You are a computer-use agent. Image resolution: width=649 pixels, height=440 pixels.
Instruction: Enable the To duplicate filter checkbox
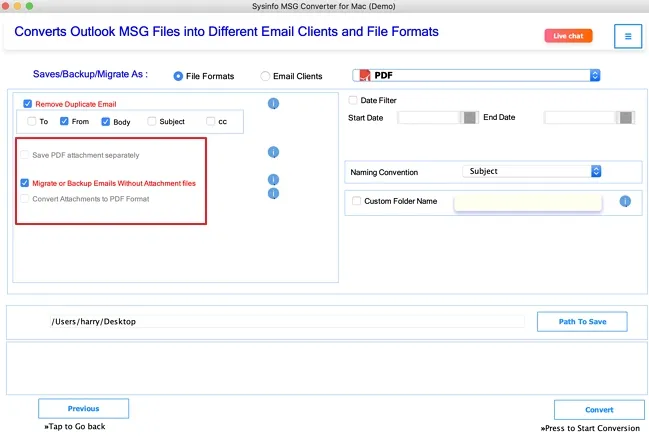31,121
